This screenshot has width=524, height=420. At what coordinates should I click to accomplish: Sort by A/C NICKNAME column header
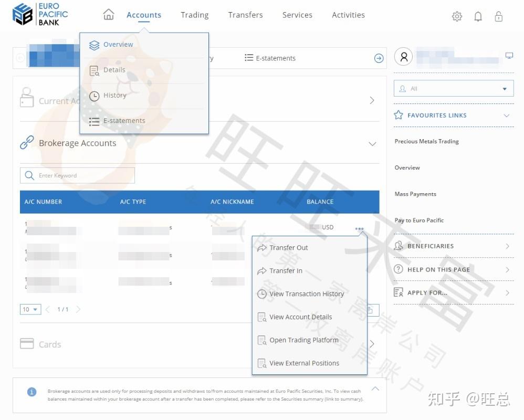[232, 202]
